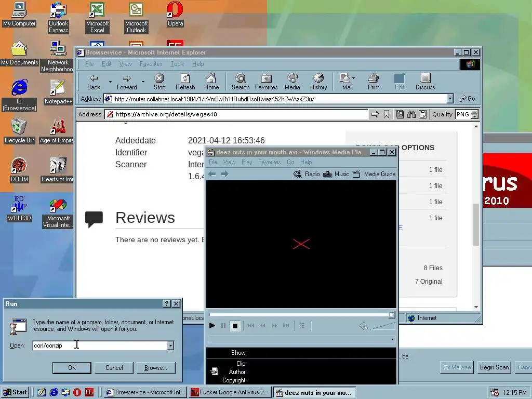Click the bookmarks book icon in Browservice bar
Viewport: 532px width, 399px height.
click(400, 114)
